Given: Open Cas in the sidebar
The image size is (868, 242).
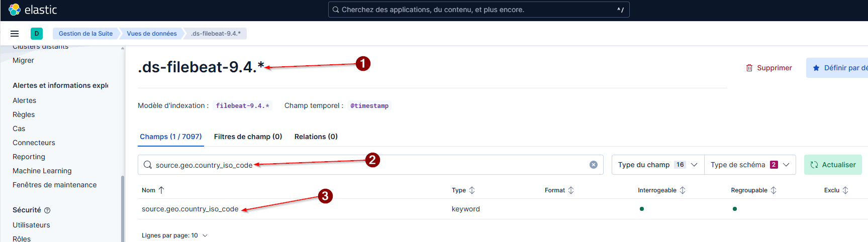Looking at the screenshot, I should click(19, 129).
